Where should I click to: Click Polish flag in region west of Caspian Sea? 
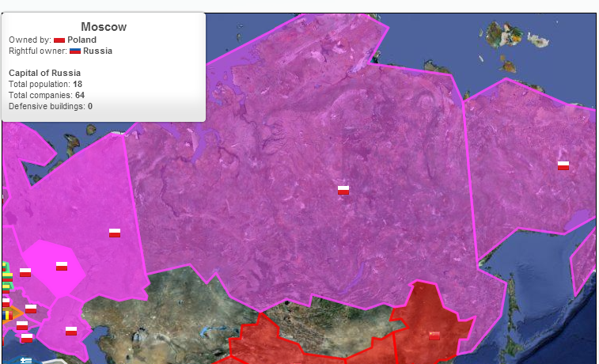(71, 331)
